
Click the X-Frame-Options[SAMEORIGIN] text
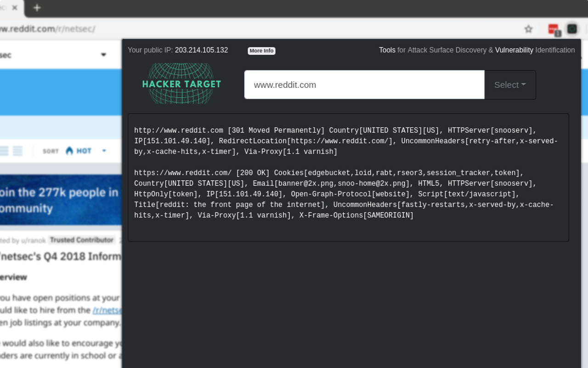pyautogui.click(x=356, y=215)
